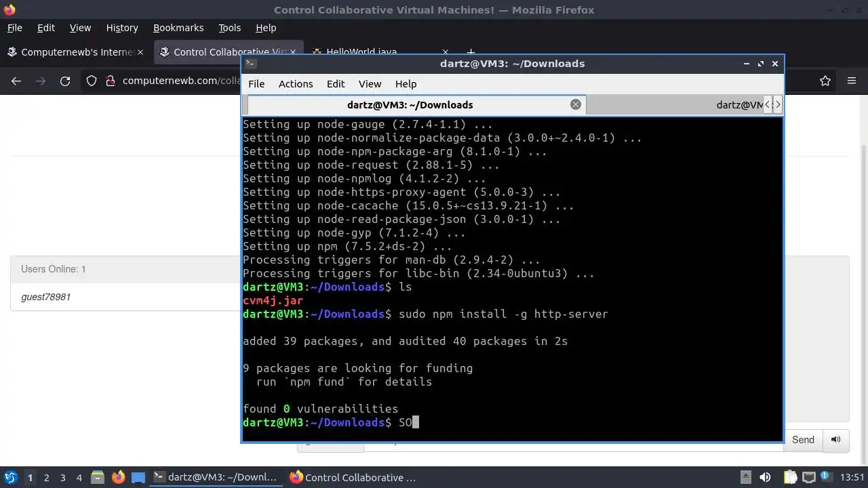Viewport: 868px width, 488px height.
Task: Switch to workspace 1
Action: (x=30, y=478)
